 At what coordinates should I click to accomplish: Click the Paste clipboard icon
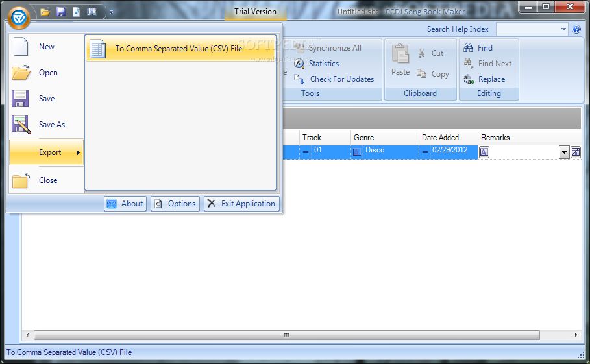(400, 54)
